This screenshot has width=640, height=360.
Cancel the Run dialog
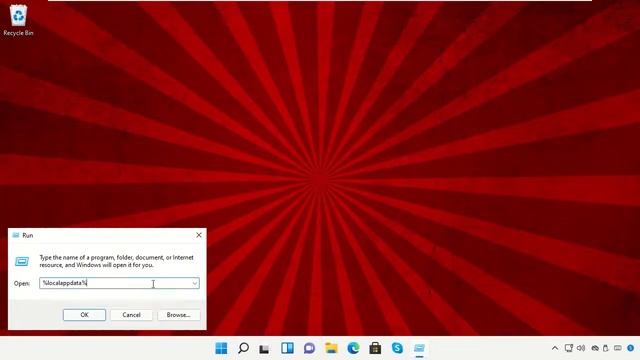(x=131, y=315)
